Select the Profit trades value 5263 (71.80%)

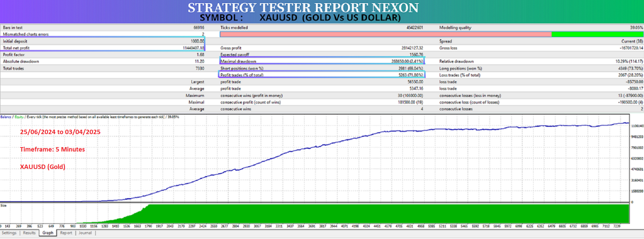click(x=411, y=75)
